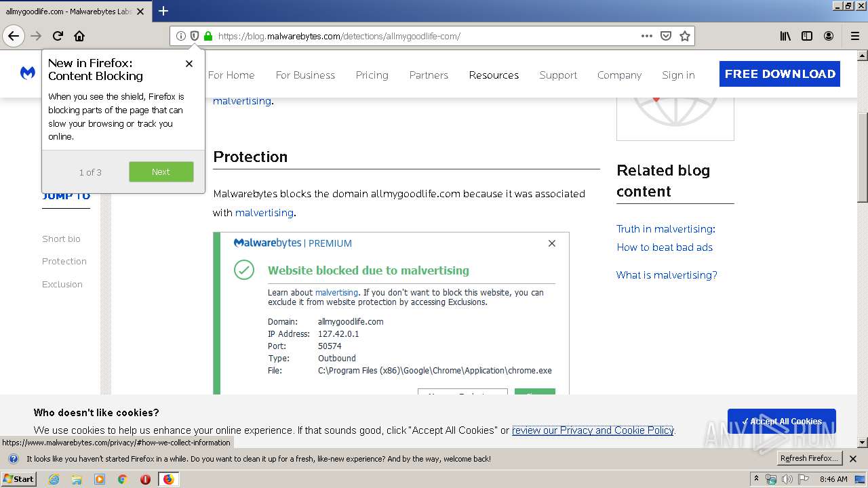Click the Malwarebytes Premium block screenshot
Screen dimensions: 868x488
click(391, 313)
